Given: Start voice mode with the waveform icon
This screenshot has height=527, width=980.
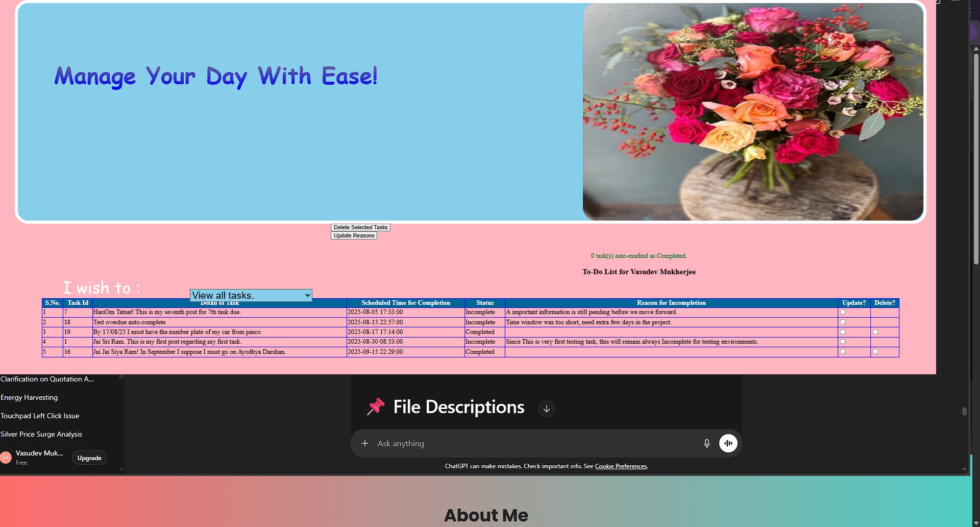Looking at the screenshot, I should tap(728, 443).
